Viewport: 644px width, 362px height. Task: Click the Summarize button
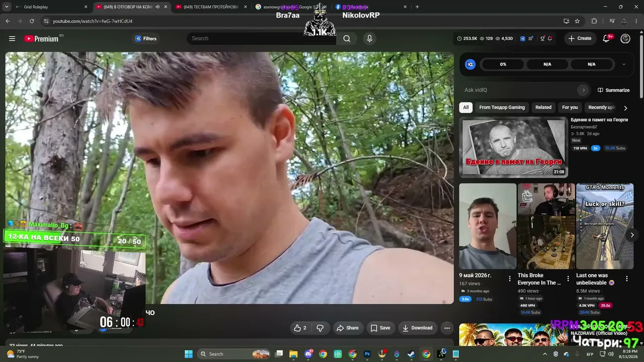613,90
